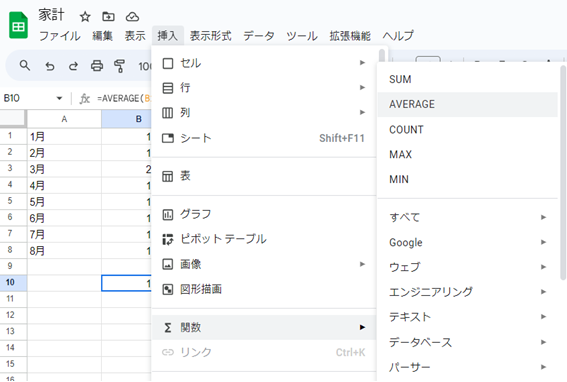This screenshot has height=382, width=567.
Task: Select column B header
Action: (x=127, y=119)
